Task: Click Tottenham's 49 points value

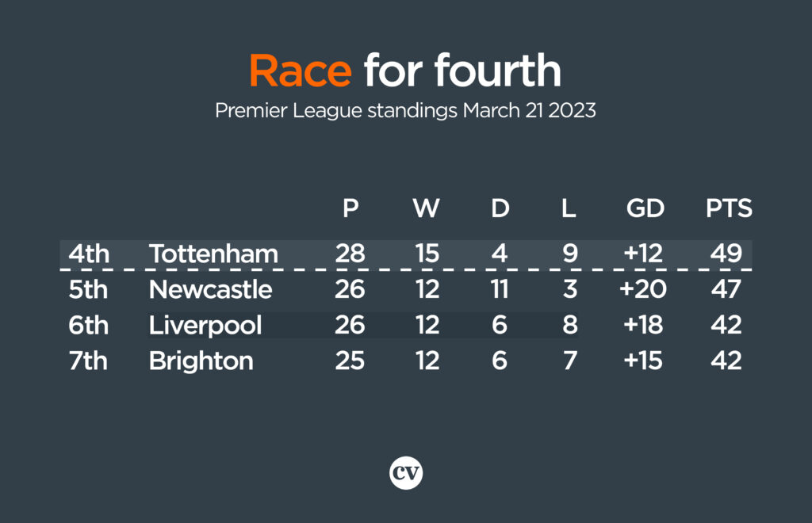Action: 726,253
